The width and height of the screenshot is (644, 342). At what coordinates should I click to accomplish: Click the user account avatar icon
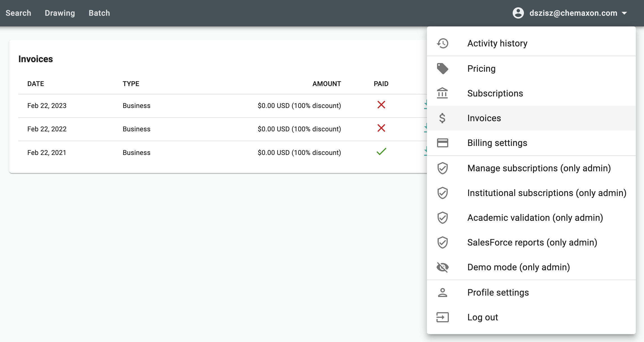(x=518, y=13)
